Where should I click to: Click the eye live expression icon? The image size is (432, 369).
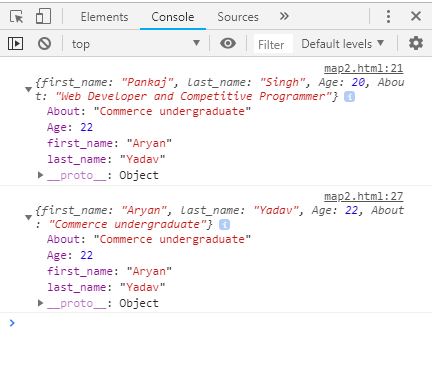[228, 43]
